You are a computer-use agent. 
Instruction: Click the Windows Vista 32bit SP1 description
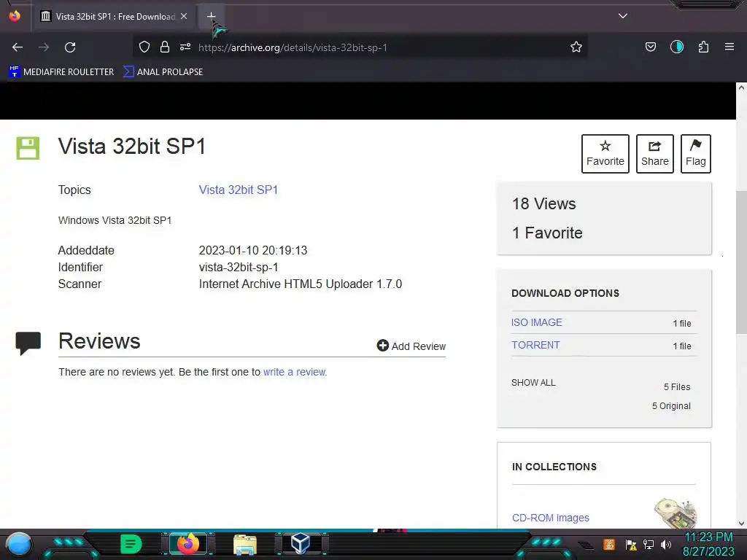click(115, 220)
